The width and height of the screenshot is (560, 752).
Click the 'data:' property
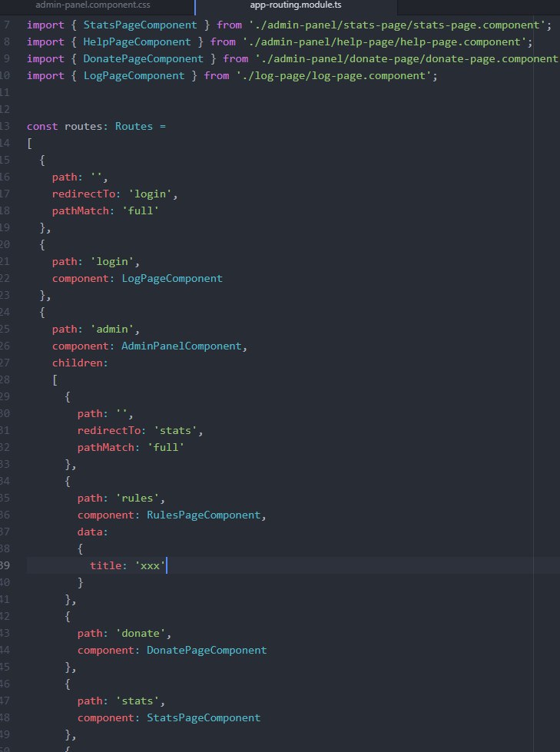pyautogui.click(x=93, y=532)
